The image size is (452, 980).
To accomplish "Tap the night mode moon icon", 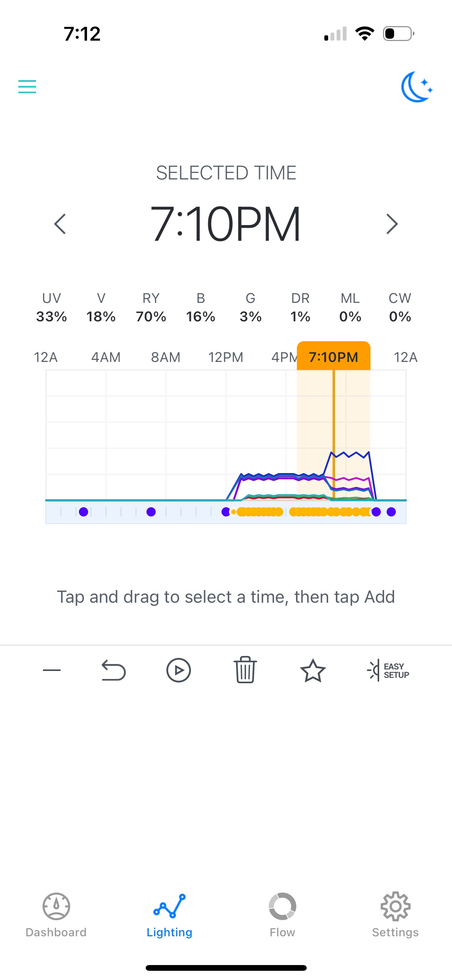I will click(x=417, y=87).
